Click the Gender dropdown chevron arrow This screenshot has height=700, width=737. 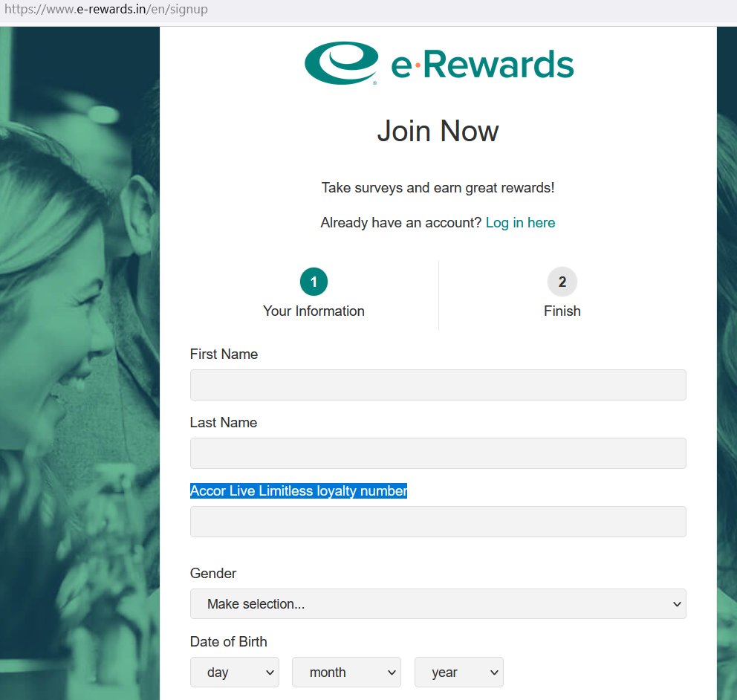677,604
